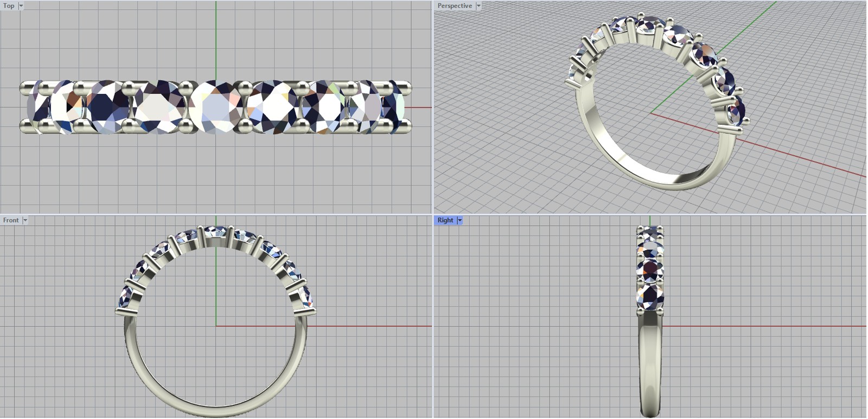The width and height of the screenshot is (868, 419).
Task: Click the Perspective viewport title label
Action: point(455,6)
